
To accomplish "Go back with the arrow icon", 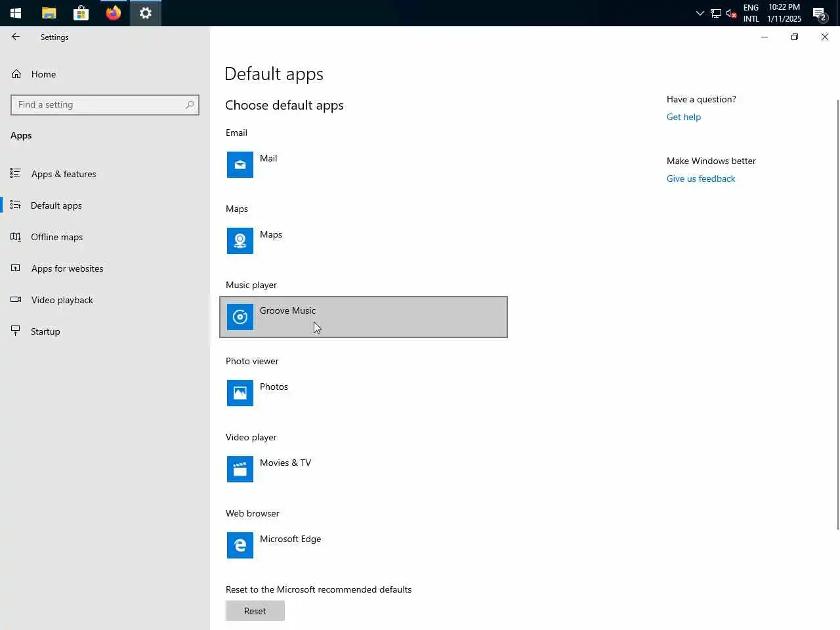I will click(16, 37).
